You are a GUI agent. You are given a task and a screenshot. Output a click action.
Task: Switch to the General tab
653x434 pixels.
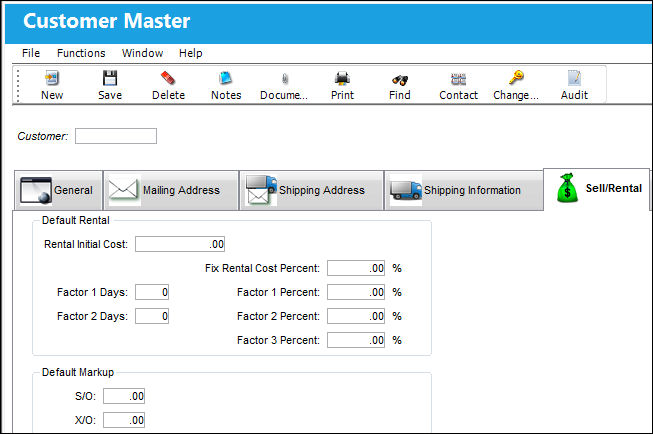[x=58, y=190]
